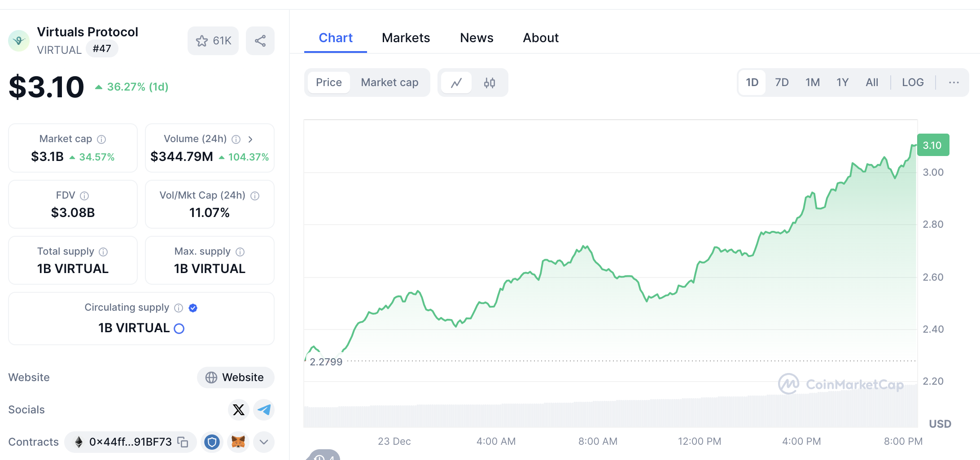Click the Circulating supply info icon
Screen dimensions: 980x460
point(179,308)
